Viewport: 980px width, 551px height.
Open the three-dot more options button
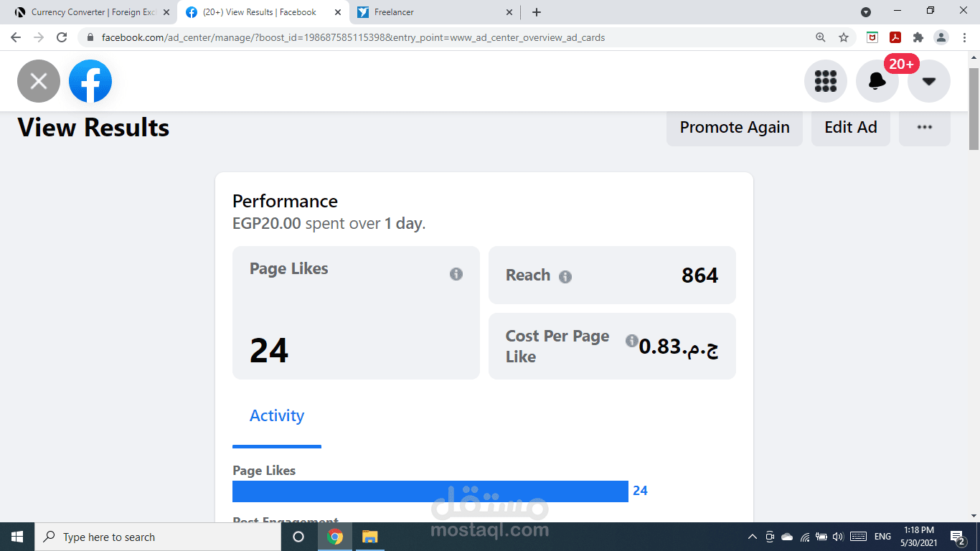925,128
